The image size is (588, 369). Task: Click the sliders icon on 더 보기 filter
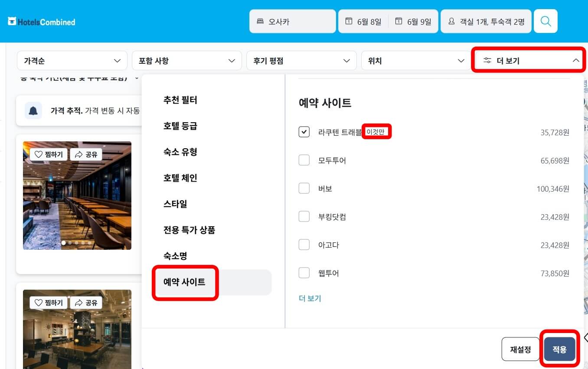pyautogui.click(x=487, y=61)
